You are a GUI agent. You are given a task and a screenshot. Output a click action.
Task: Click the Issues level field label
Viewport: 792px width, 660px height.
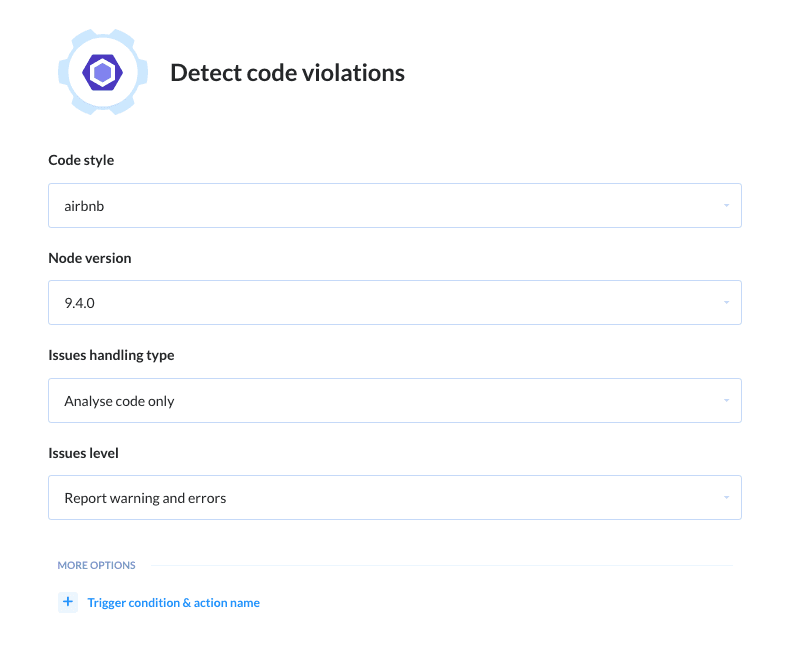click(x=83, y=453)
